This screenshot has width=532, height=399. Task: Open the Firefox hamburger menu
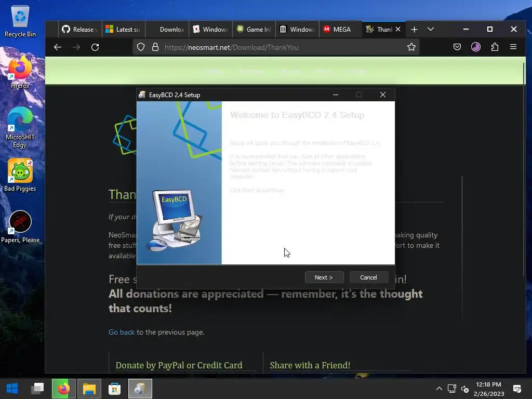point(513,47)
